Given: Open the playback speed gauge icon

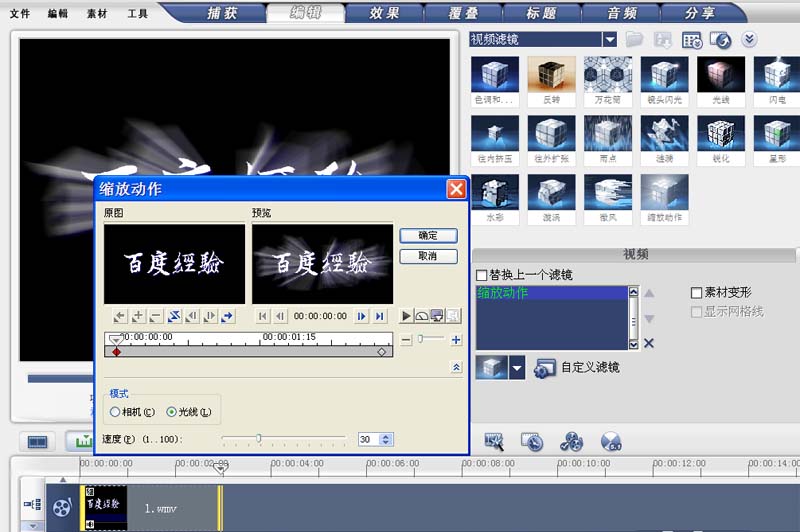Looking at the screenshot, I should click(421, 316).
